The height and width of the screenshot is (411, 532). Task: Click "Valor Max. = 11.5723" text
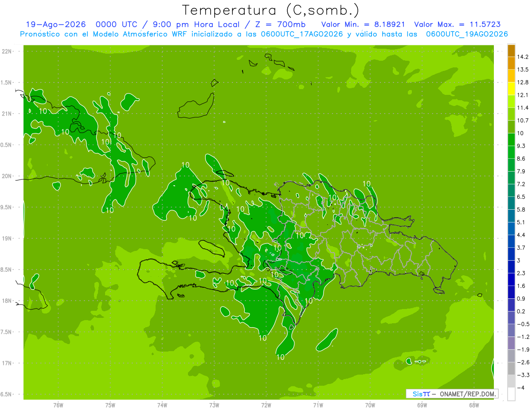tap(458, 24)
